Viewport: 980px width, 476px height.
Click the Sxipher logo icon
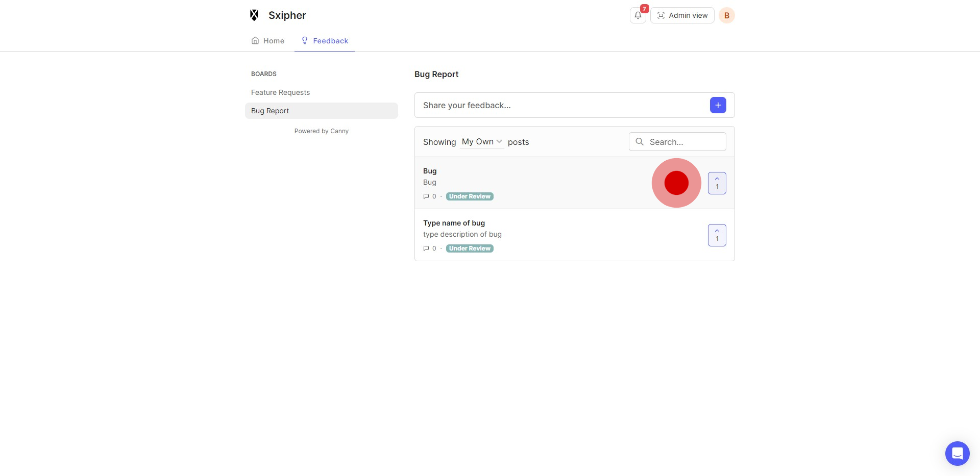point(254,15)
